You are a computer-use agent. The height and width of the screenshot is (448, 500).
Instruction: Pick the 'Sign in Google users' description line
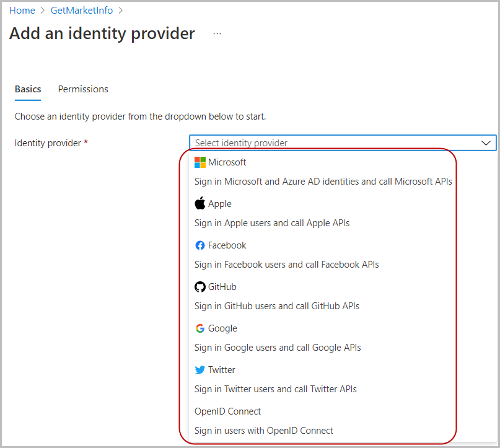click(278, 348)
